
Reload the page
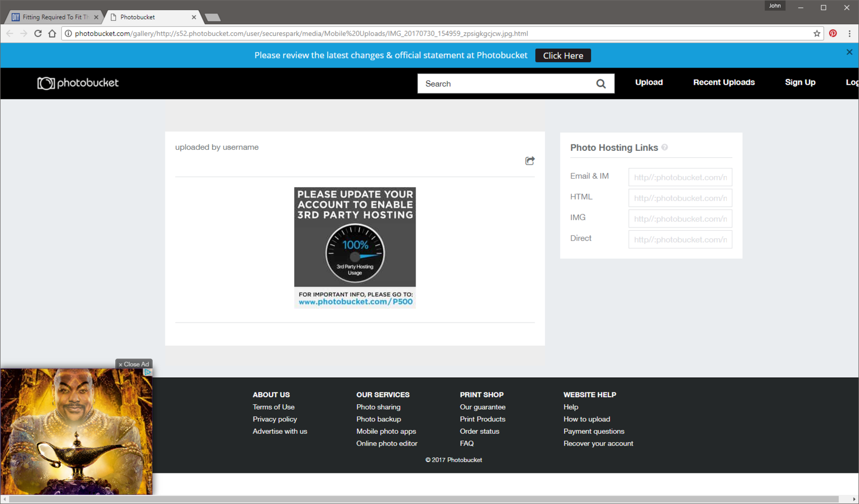pyautogui.click(x=38, y=33)
